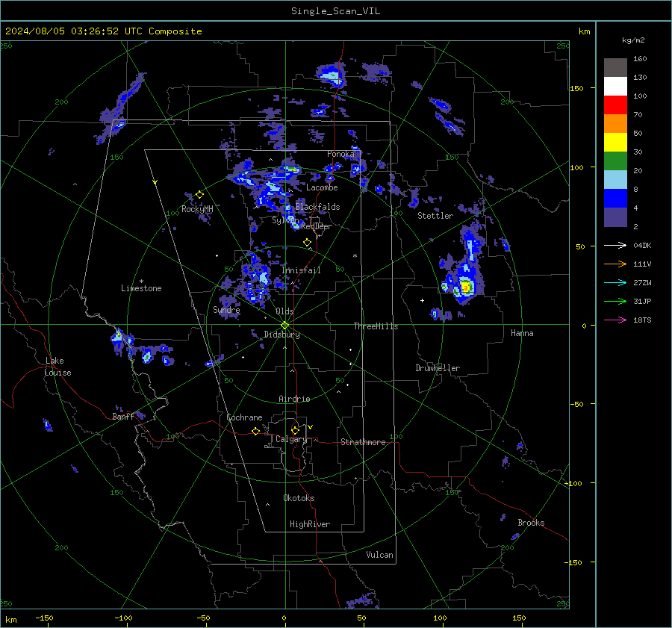Click the Calgary city label
Viewport: 672px width, 628px height.
click(291, 439)
